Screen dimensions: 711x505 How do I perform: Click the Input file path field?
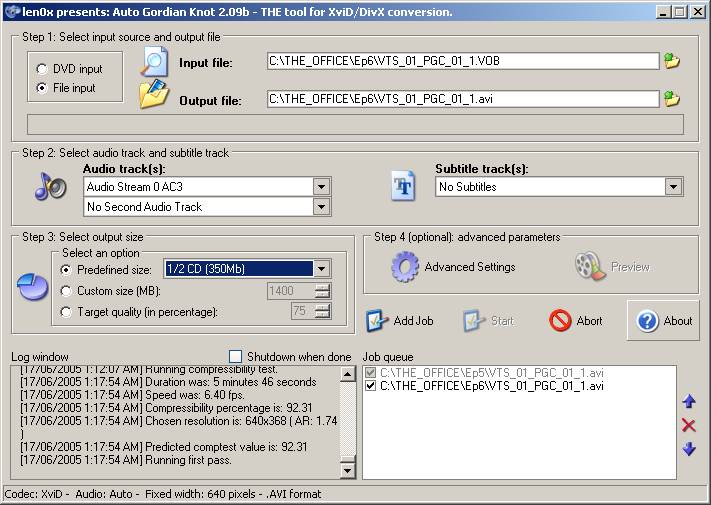pos(463,61)
